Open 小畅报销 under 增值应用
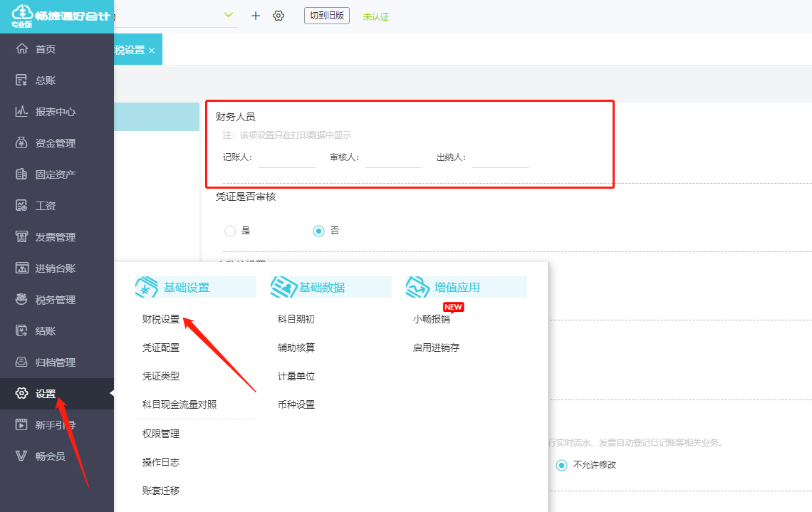 (x=432, y=320)
